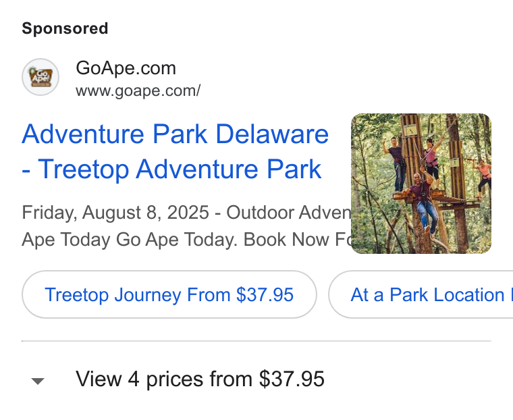Open the Adventure Park Delaware headline link
The height and width of the screenshot is (420, 513).
coord(175,151)
